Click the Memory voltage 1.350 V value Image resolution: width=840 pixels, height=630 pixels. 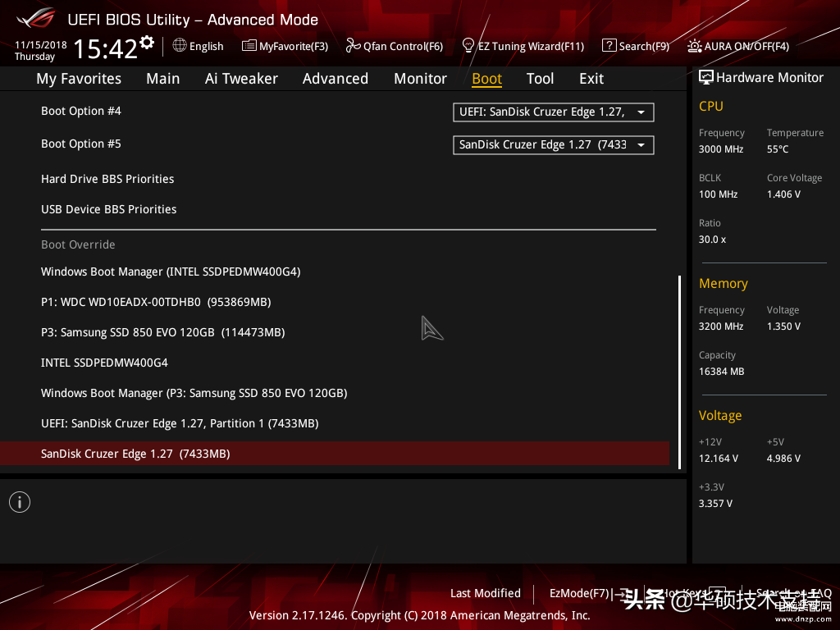click(783, 326)
